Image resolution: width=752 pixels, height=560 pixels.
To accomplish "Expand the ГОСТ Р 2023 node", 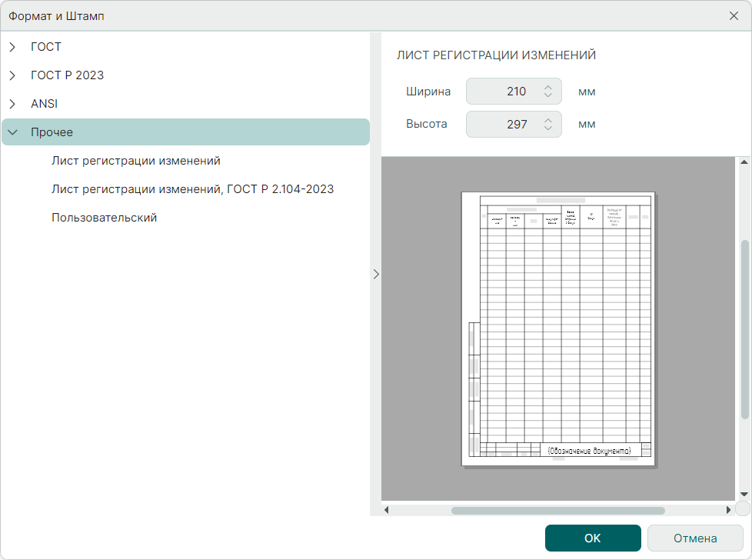I will [x=12, y=75].
